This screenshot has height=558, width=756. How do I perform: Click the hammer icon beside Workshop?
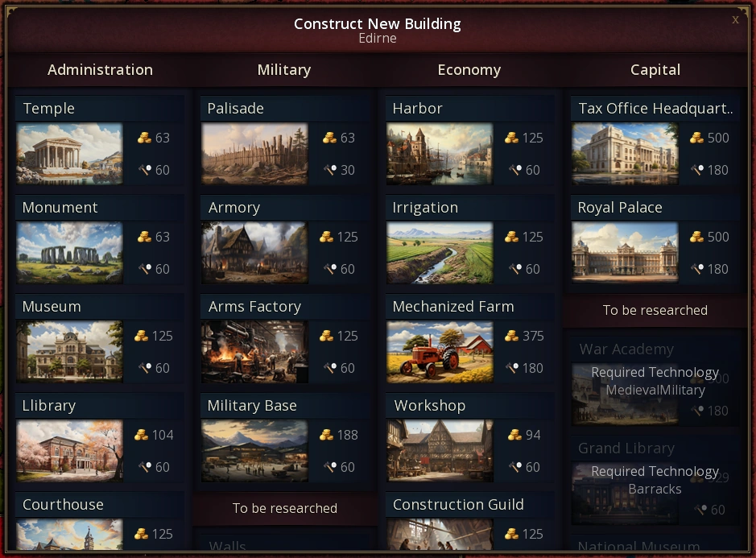pyautogui.click(x=515, y=467)
